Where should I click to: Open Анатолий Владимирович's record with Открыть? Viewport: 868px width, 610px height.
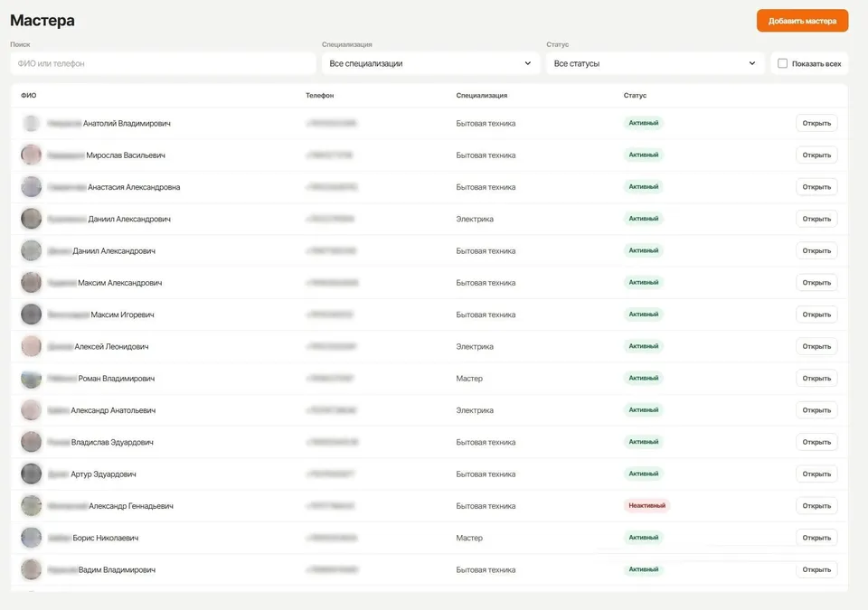pyautogui.click(x=816, y=124)
